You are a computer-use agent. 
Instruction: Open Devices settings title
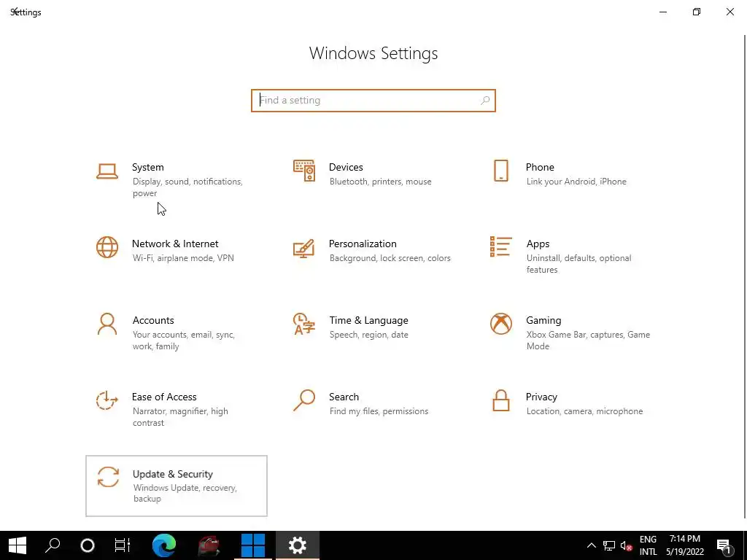click(346, 167)
